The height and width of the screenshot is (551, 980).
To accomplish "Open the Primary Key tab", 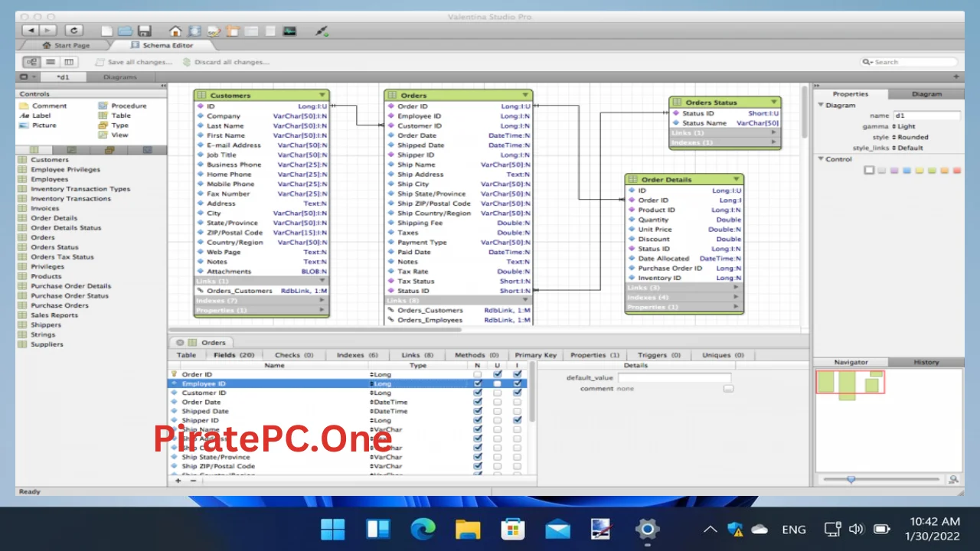I will coord(536,355).
